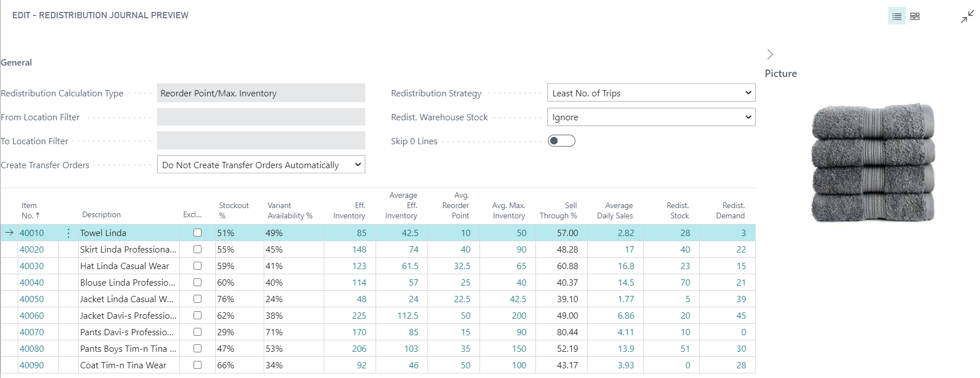Enable the Exclude checkbox for Coat Tim-n Tina

tap(197, 365)
